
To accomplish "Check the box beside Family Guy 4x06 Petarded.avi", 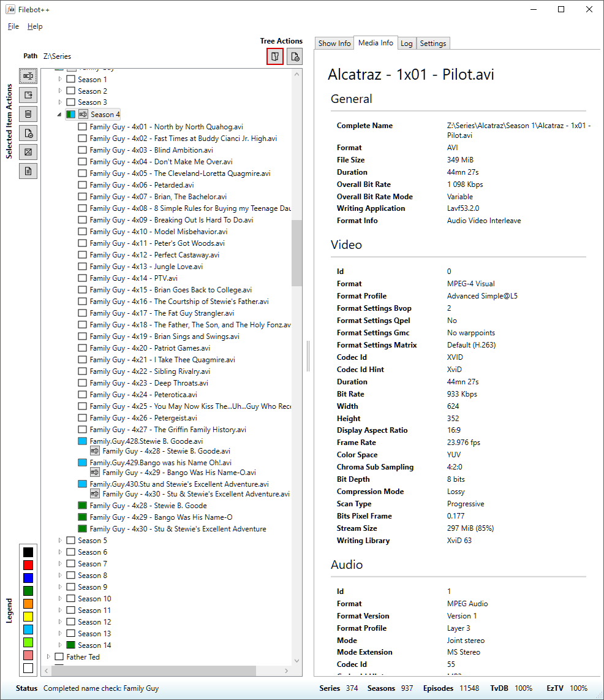I will (83, 185).
